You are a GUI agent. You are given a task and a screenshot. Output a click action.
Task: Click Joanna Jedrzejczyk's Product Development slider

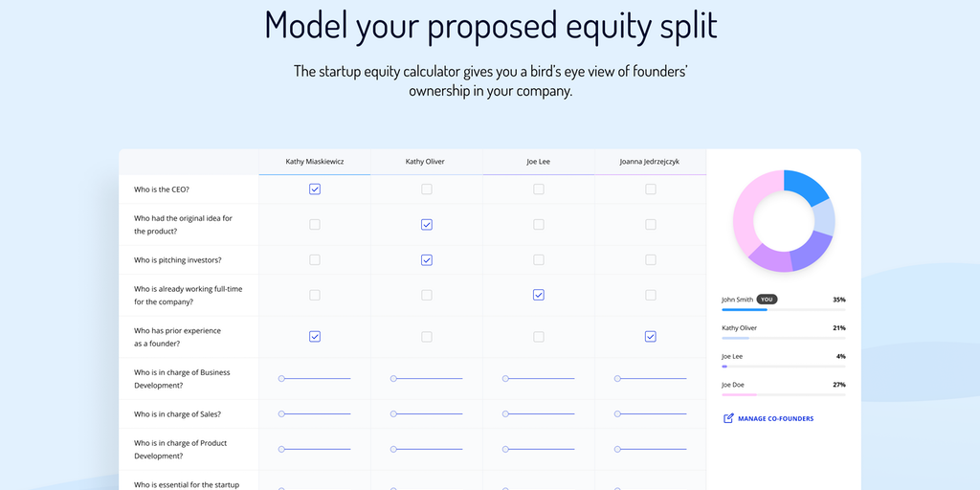pyautogui.click(x=651, y=449)
